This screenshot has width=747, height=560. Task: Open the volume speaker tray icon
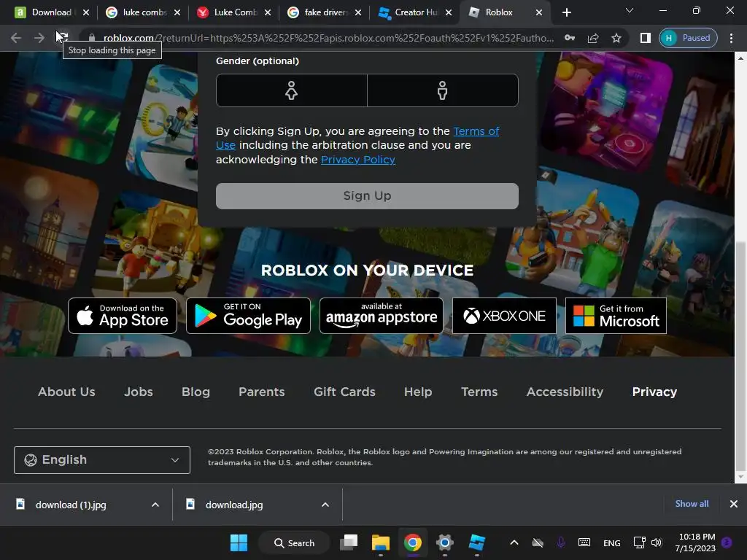click(x=657, y=542)
